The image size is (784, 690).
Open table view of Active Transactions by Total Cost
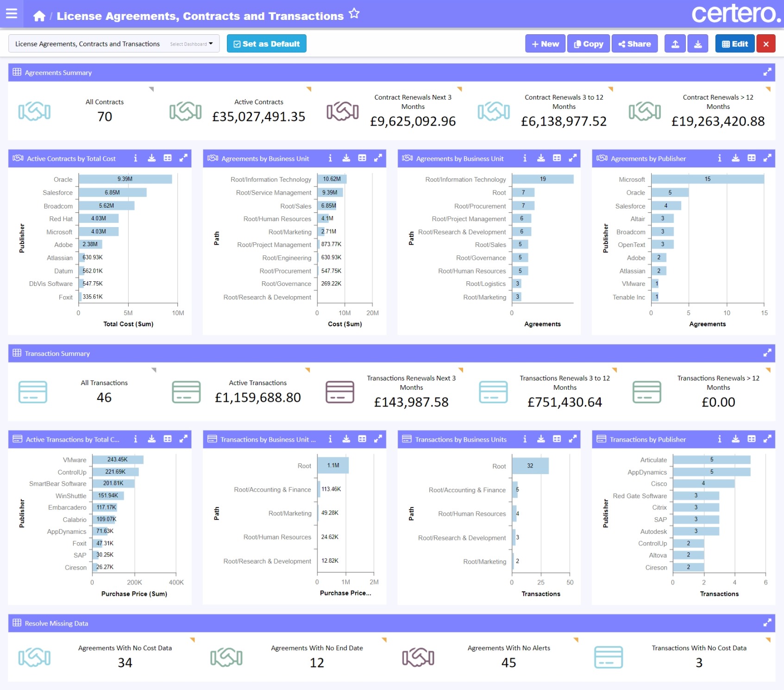point(168,439)
